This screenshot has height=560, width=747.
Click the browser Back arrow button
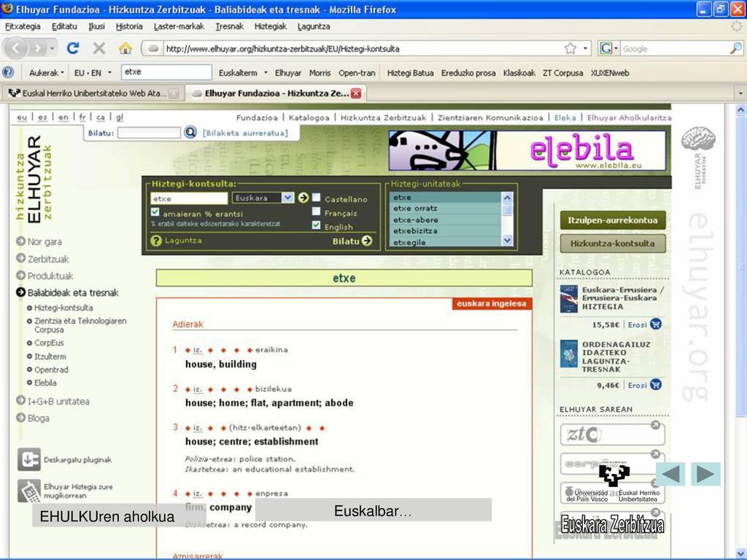[x=15, y=49]
